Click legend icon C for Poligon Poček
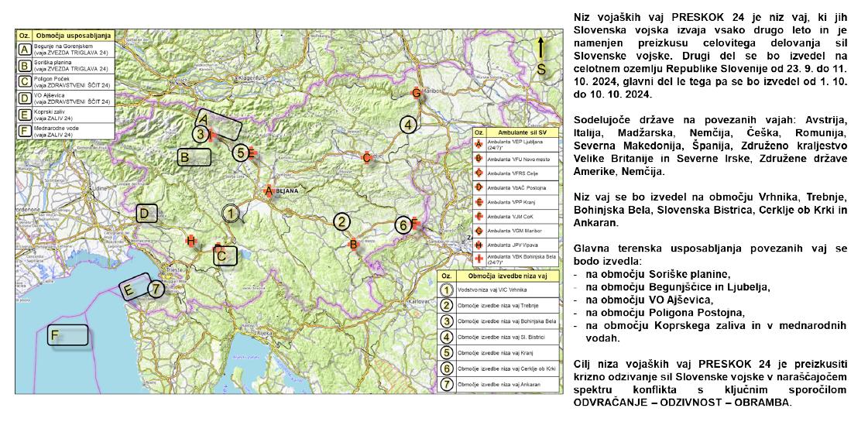 click(x=24, y=82)
